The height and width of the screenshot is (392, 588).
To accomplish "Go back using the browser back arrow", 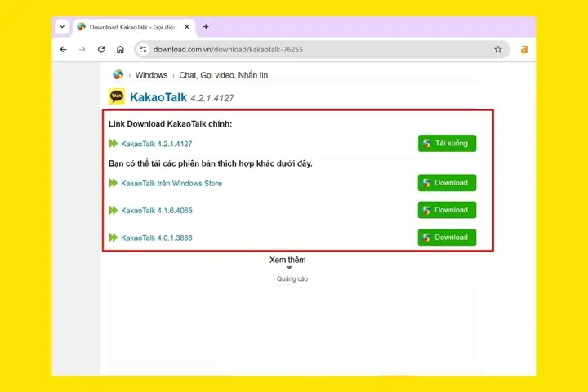I will pyautogui.click(x=64, y=50).
